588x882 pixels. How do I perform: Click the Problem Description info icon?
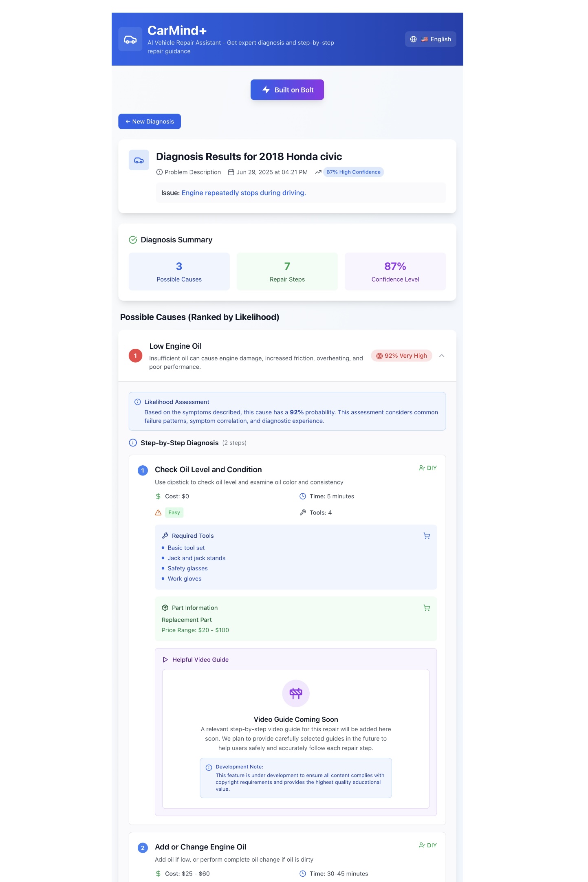[x=159, y=172]
